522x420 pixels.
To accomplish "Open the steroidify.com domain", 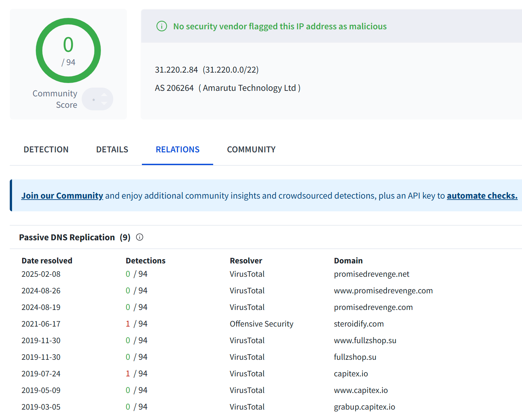I will point(359,324).
